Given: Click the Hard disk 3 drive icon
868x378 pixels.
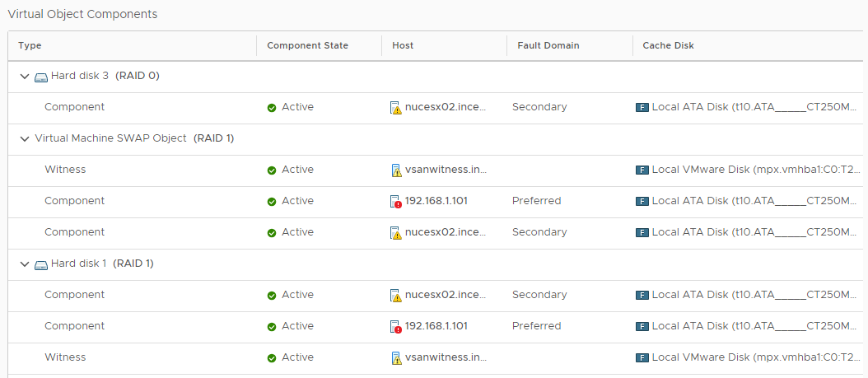Looking at the screenshot, I should point(40,76).
